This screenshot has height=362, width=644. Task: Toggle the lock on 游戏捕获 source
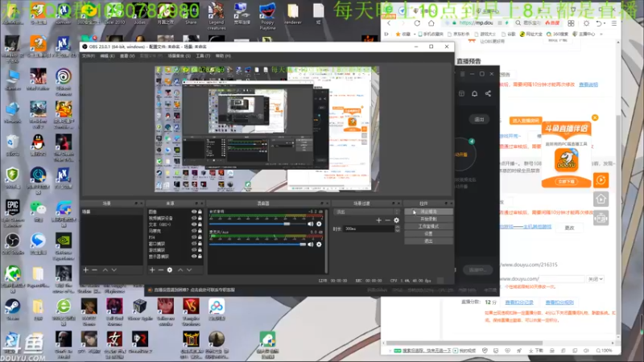[x=200, y=250]
